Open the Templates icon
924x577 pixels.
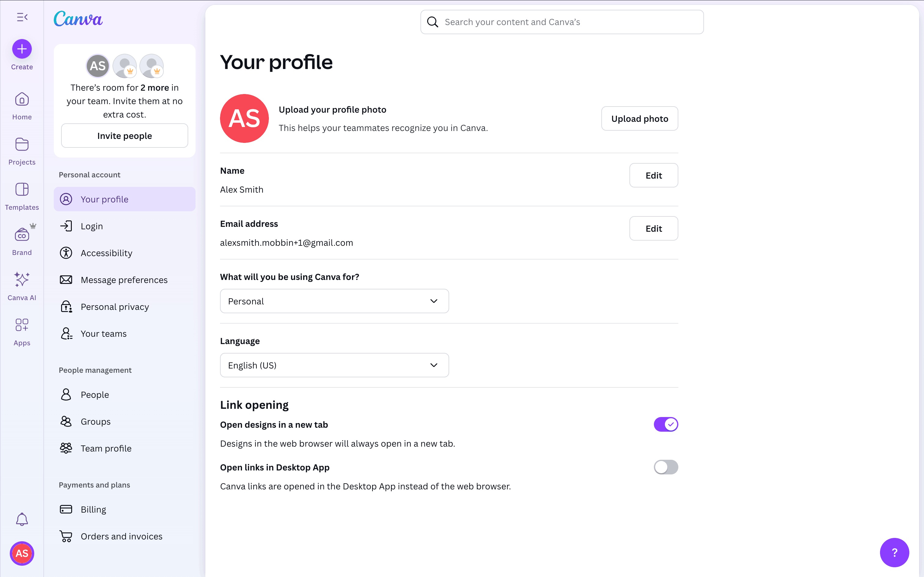[x=22, y=190]
